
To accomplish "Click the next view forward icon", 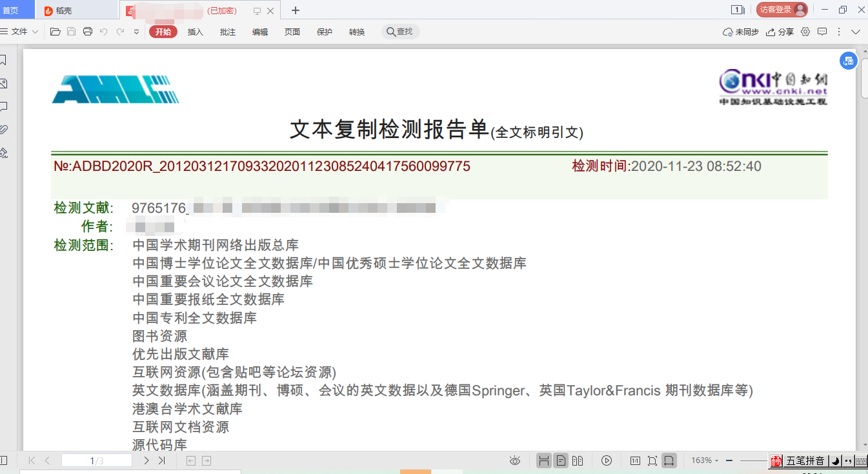I will [207, 460].
